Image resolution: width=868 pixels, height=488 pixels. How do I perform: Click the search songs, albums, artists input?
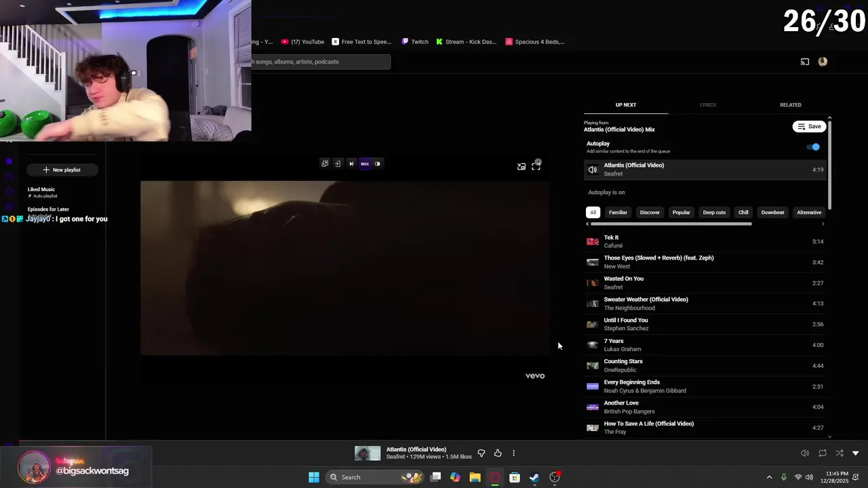point(321,62)
